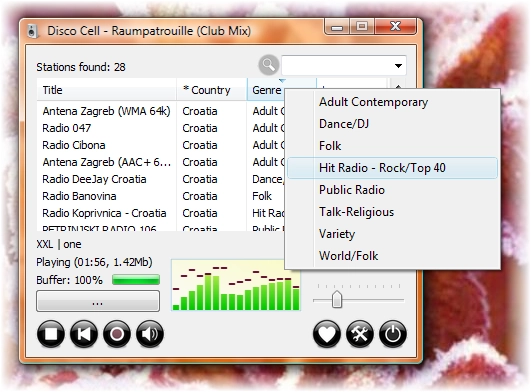Click the Genre column header
531x392 pixels.
266,90
